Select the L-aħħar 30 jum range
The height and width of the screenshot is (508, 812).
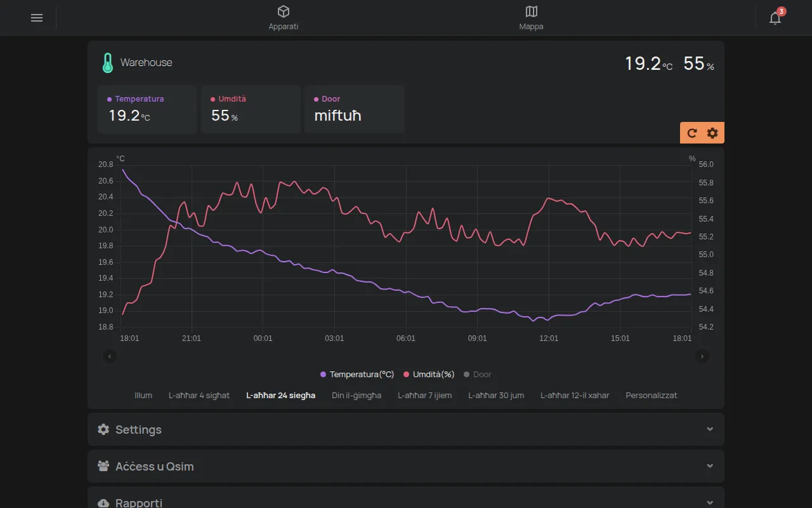coord(496,395)
